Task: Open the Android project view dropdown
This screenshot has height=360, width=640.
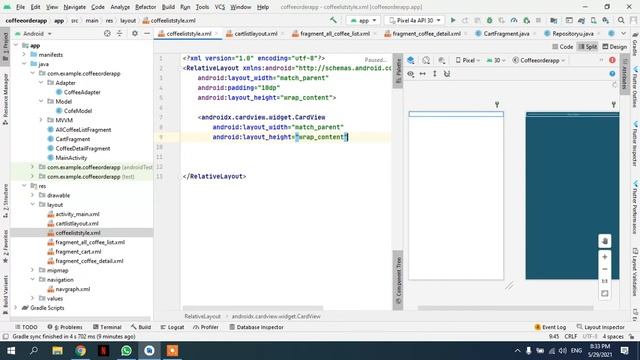Action: pyautogui.click(x=33, y=33)
